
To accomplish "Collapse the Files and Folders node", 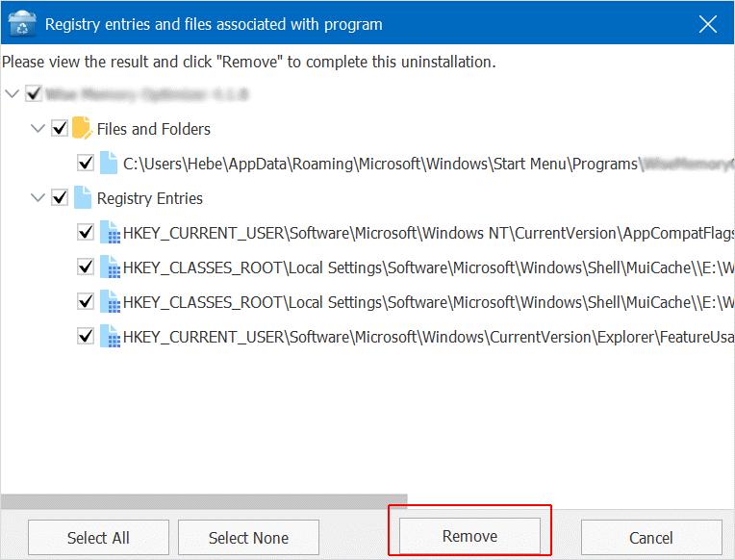I will [38, 128].
